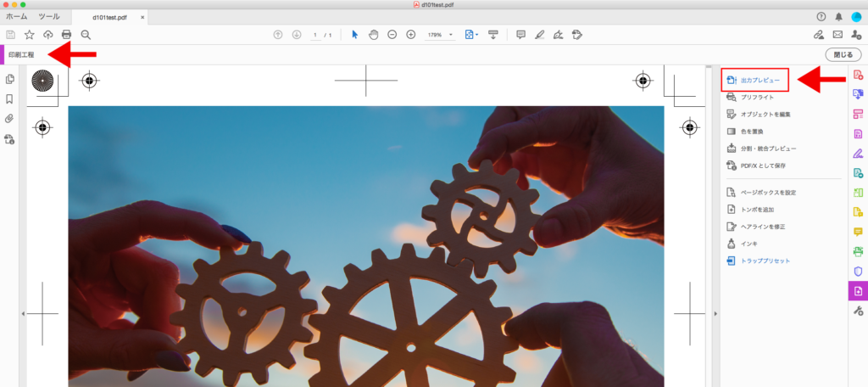Image resolution: width=868 pixels, height=387 pixels.
Task: Click the 閉じる button
Action: (843, 55)
